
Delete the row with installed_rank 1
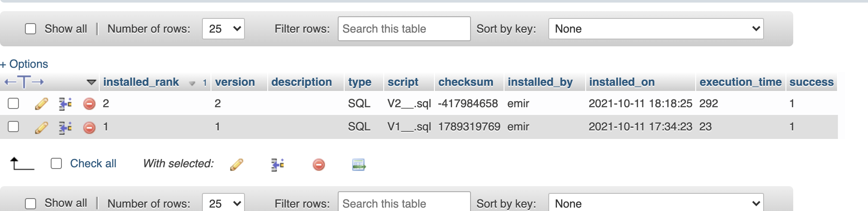[x=89, y=127]
